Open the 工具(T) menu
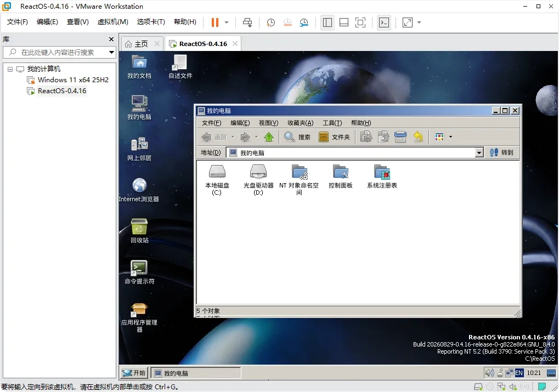 click(332, 123)
